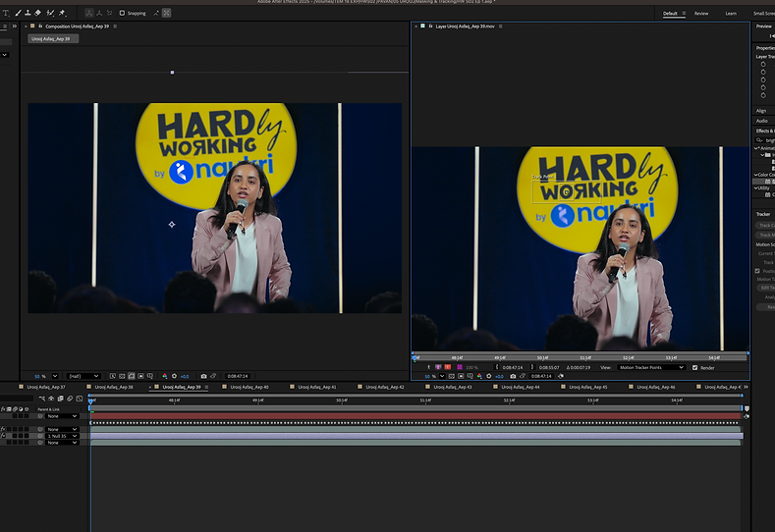Open the Urooj Asfaq_Aep 45 timeline tab
Screen dimensions: 775x532
coord(587,387)
